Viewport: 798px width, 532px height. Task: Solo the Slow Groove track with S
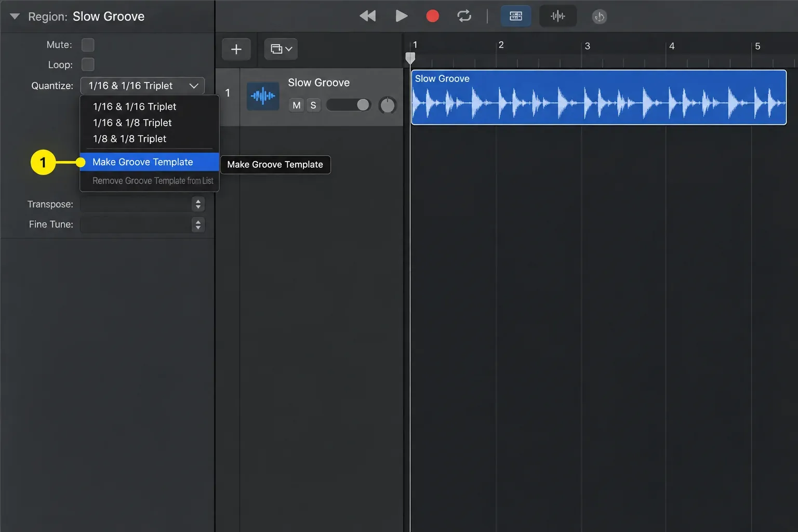(x=313, y=105)
